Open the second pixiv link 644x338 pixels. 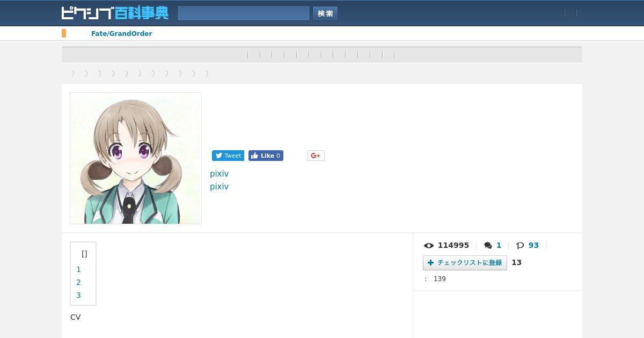tap(219, 187)
